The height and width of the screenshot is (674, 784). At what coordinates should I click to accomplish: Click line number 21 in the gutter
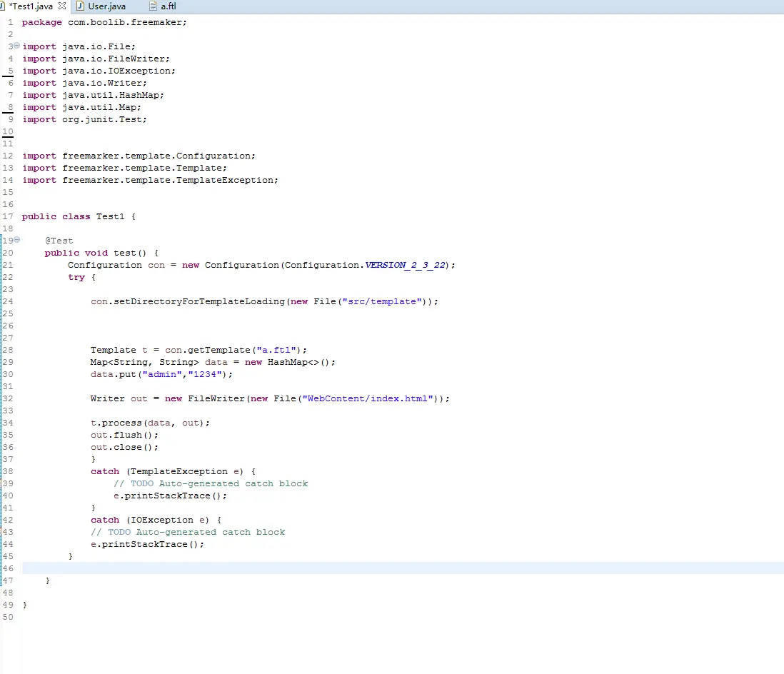[x=8, y=265]
